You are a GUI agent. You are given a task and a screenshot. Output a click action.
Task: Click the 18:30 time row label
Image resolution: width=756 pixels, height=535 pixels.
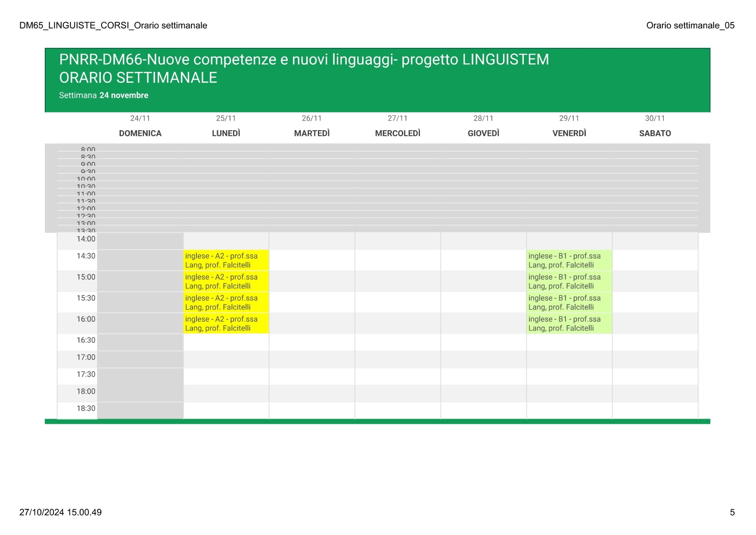[86, 409]
